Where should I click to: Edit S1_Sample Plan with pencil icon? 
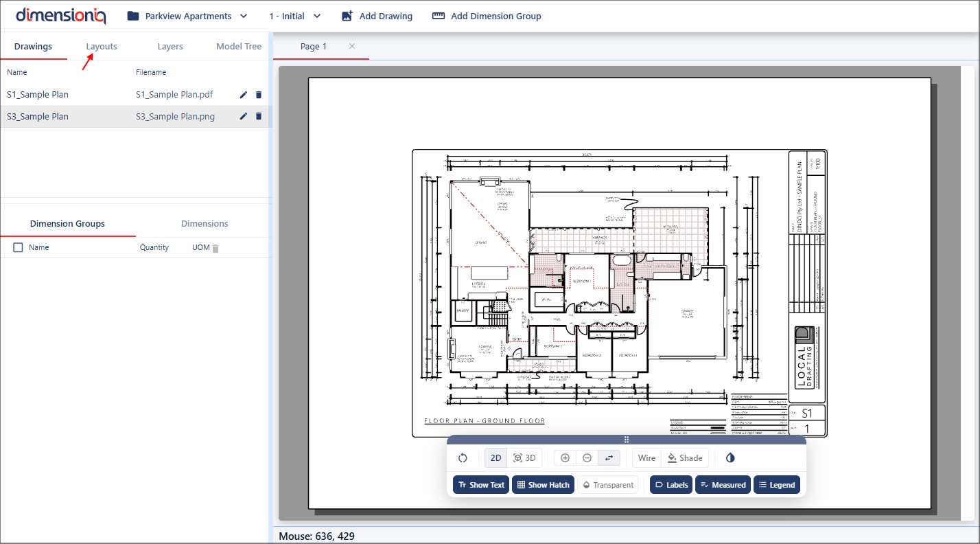pos(244,95)
